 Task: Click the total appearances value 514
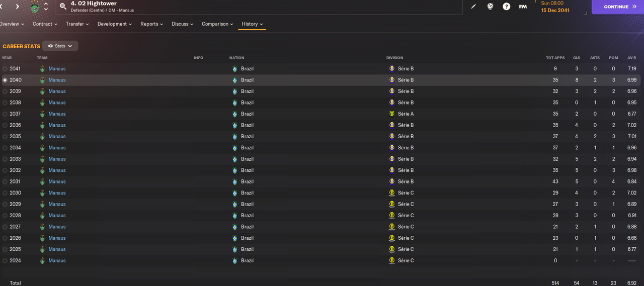[x=555, y=283]
